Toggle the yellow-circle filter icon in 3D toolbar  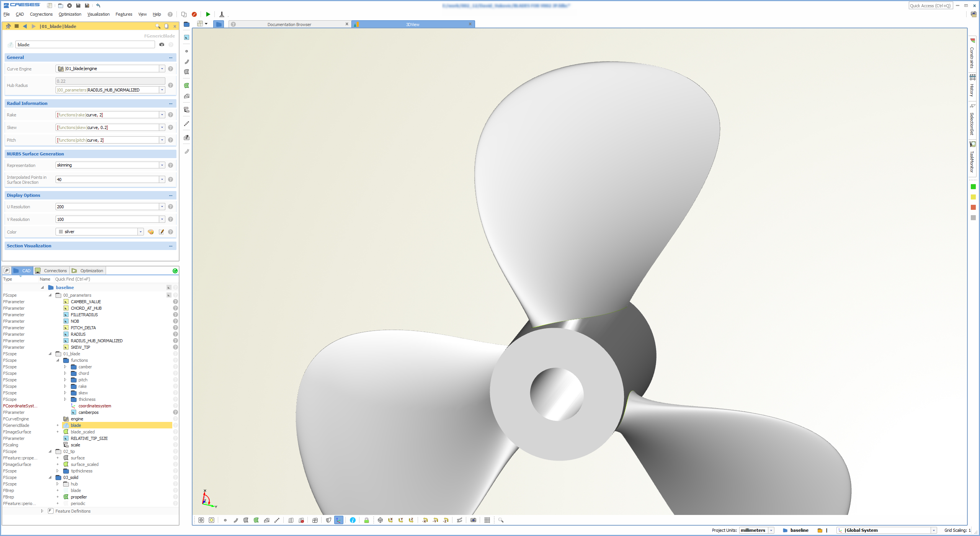coord(211,520)
